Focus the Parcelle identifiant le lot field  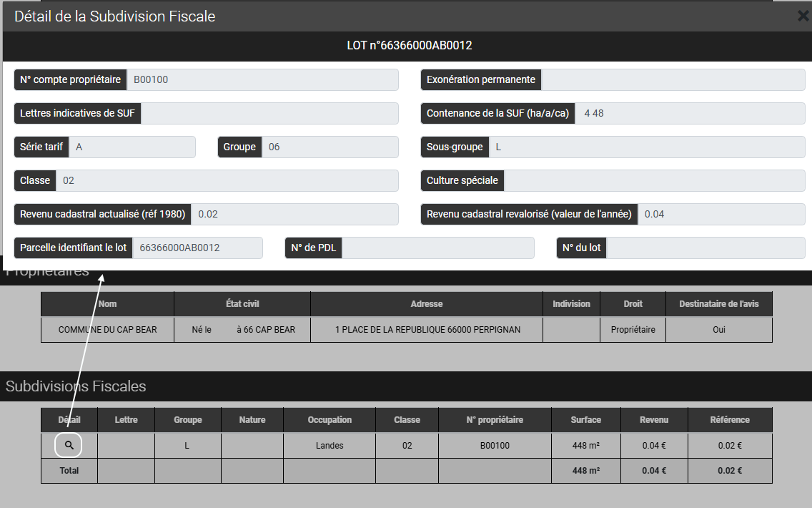197,248
